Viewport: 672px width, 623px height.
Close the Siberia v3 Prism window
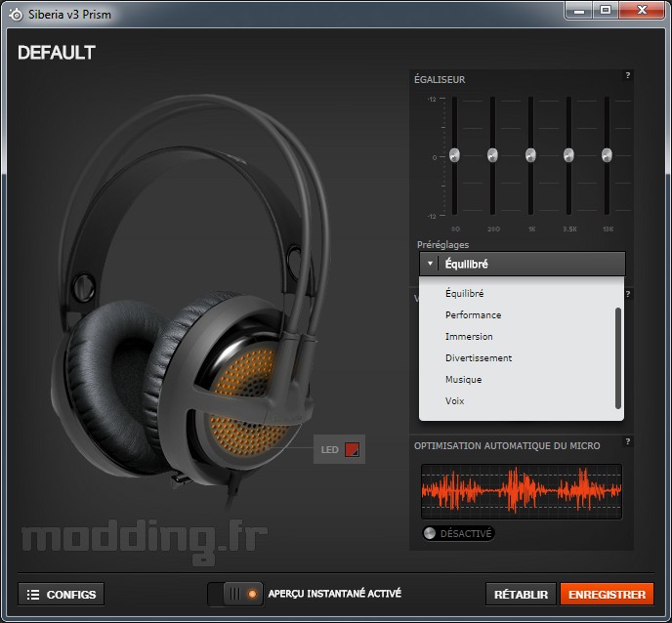[x=642, y=11]
